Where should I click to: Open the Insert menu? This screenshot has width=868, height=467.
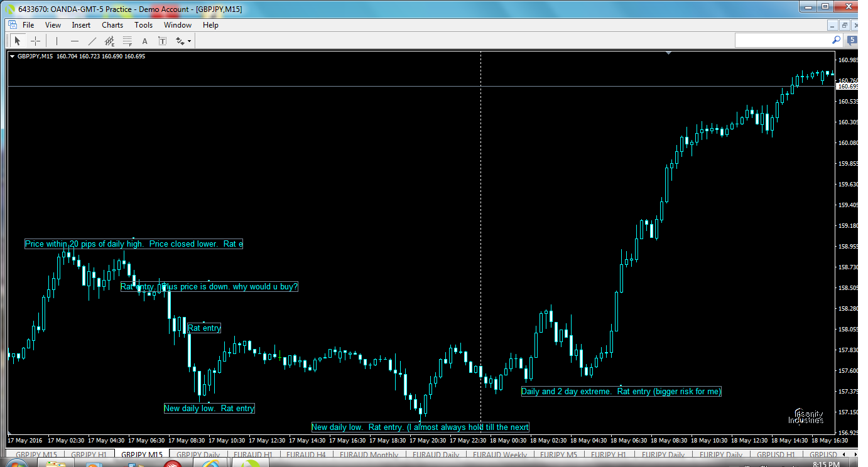81,25
